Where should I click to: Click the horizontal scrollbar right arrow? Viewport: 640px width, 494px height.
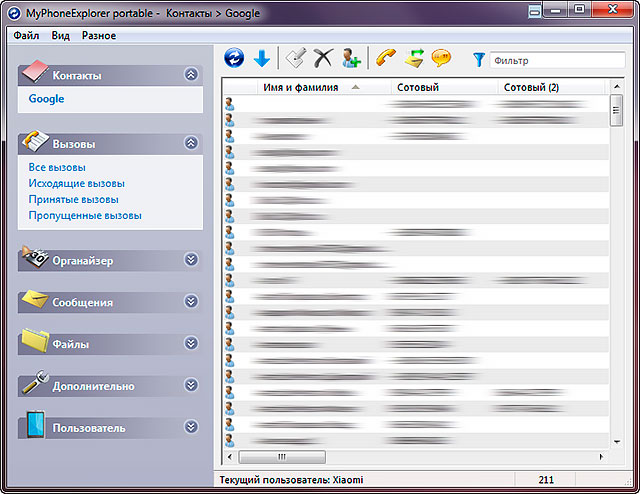(x=601, y=456)
